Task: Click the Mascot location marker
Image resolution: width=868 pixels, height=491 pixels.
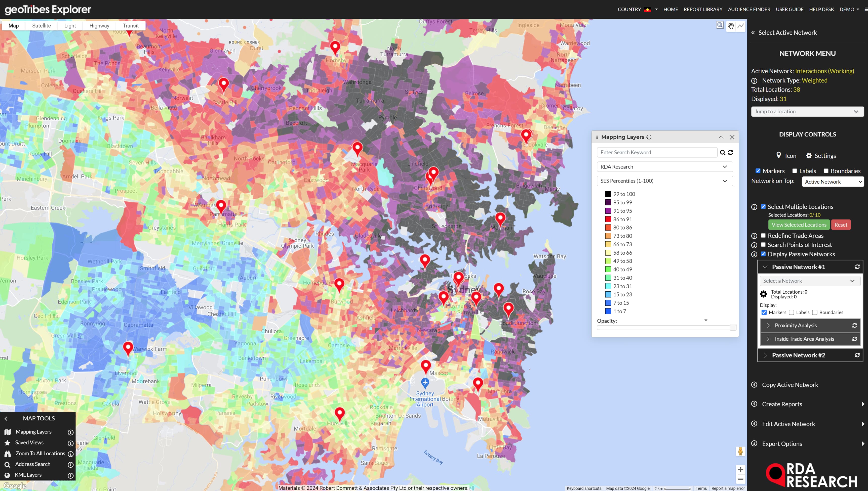Action: (425, 367)
